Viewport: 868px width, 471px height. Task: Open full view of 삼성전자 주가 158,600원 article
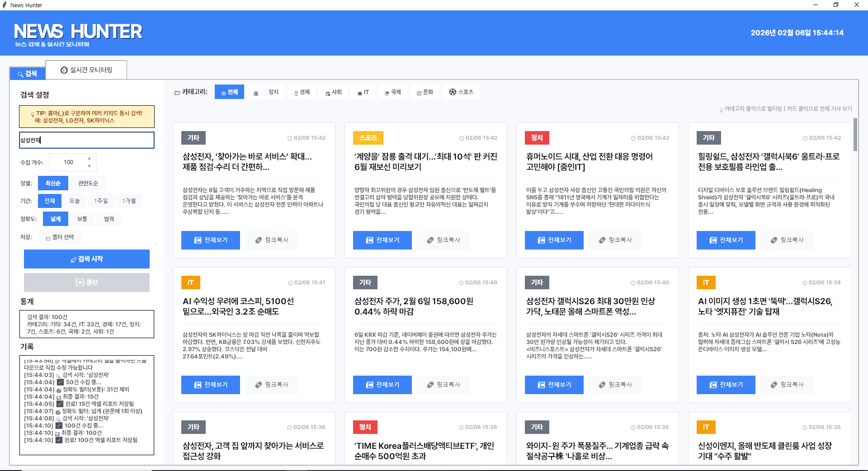click(382, 385)
